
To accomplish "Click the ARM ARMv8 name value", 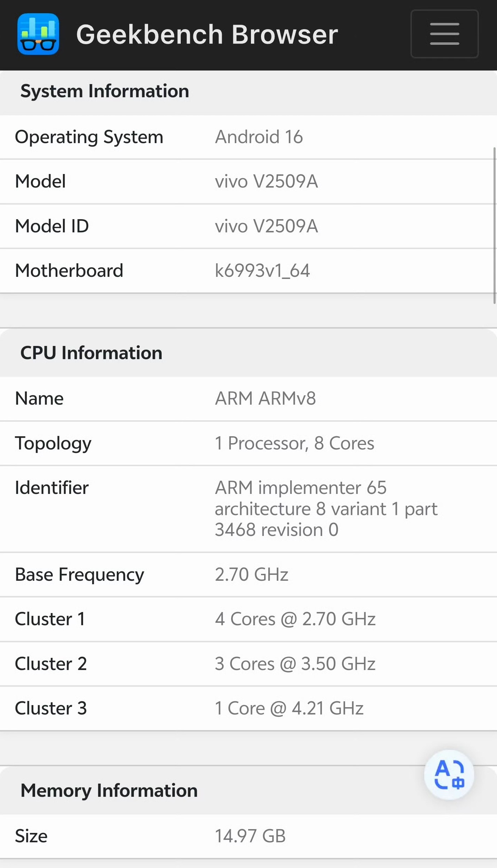I will [266, 398].
